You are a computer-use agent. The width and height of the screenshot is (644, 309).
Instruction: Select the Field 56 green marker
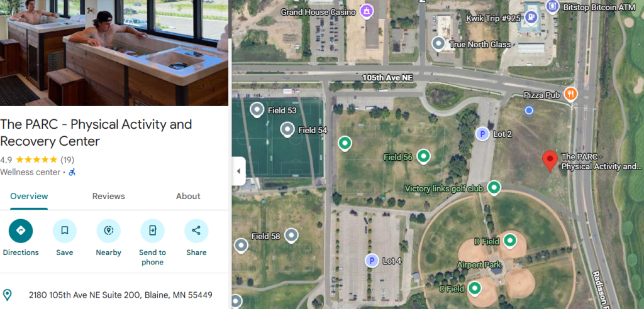(423, 156)
